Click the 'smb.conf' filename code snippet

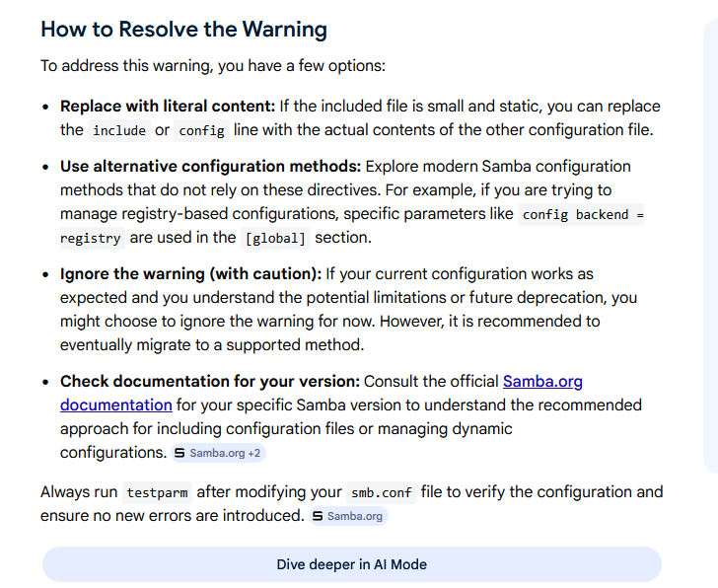tap(381, 492)
